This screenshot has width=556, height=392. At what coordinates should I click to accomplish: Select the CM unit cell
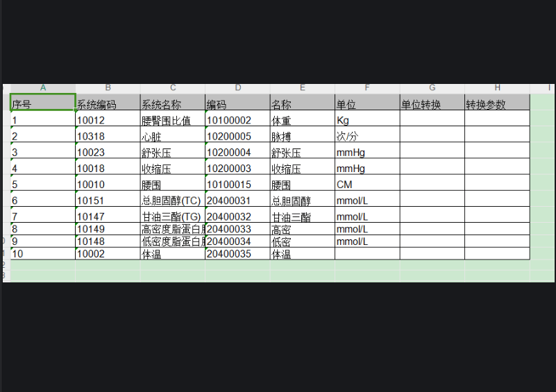tap(367, 185)
